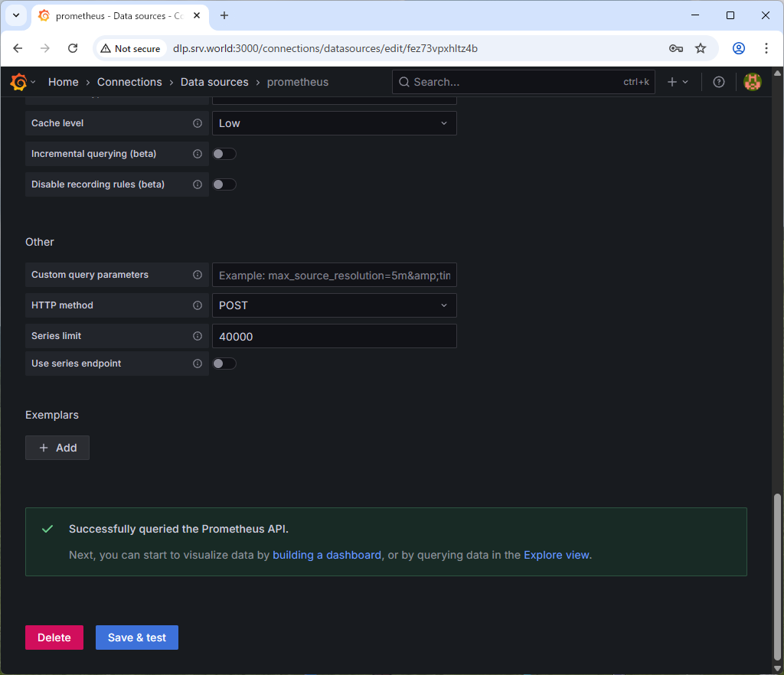Open the plus New menu dropdown
The image size is (784, 675).
click(678, 82)
